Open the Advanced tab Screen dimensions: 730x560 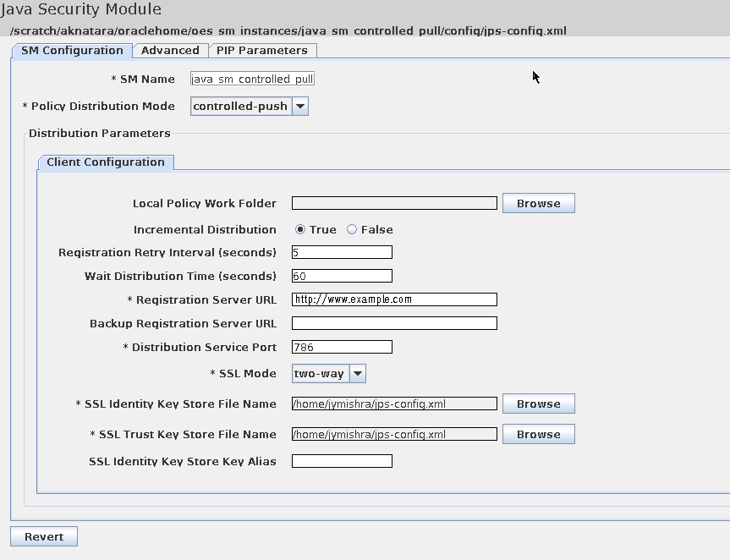170,50
